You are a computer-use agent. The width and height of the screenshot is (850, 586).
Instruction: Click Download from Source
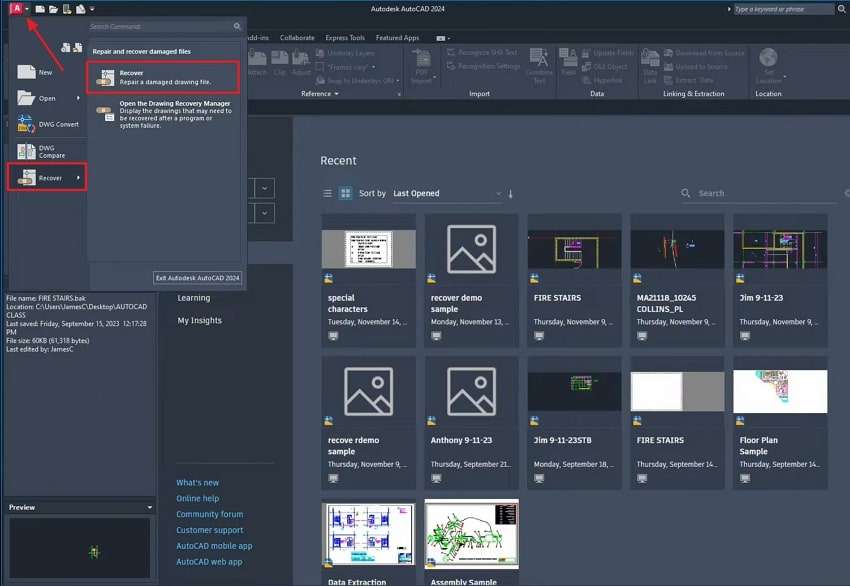point(704,53)
